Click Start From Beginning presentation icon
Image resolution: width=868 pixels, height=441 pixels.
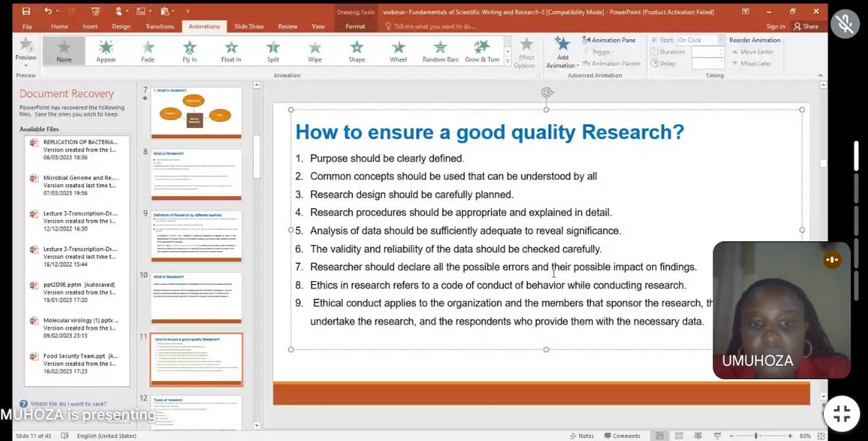tap(95, 12)
